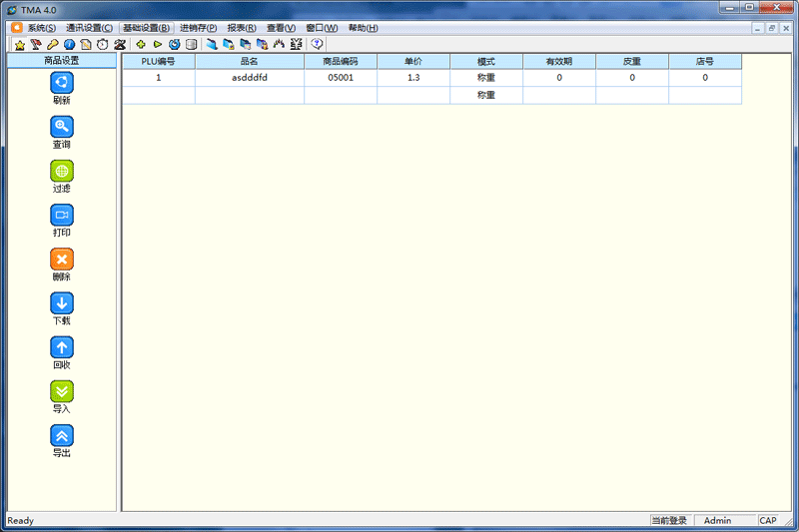Image resolution: width=799 pixels, height=532 pixels.
Task: Click the green 导入 (Import) icon
Action: [x=62, y=391]
